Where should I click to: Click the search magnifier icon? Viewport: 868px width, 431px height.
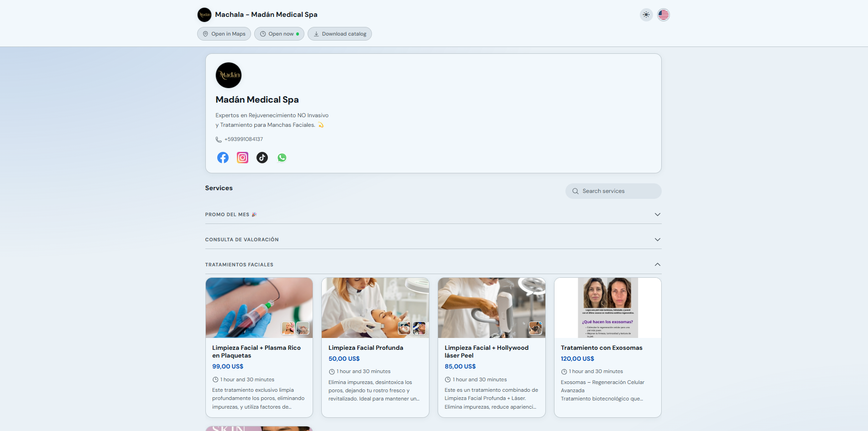575,191
